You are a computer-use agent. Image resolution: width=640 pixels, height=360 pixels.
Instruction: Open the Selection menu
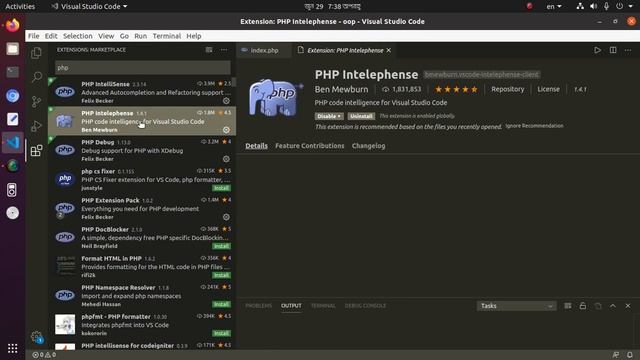pyautogui.click(x=78, y=36)
